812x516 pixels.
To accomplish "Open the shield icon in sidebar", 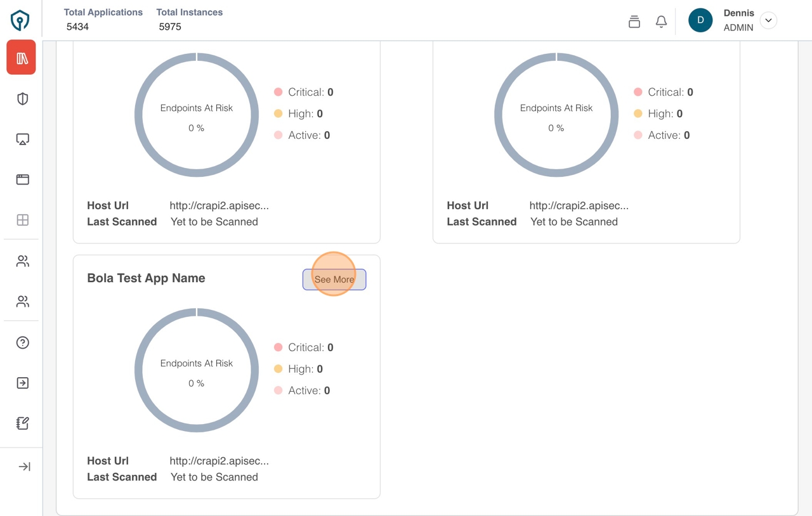I will pos(23,99).
